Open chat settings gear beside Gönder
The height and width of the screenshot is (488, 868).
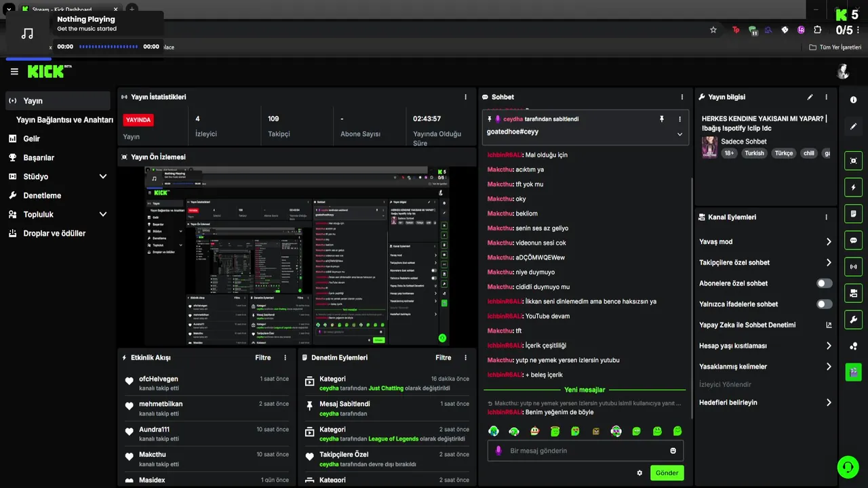tap(639, 473)
